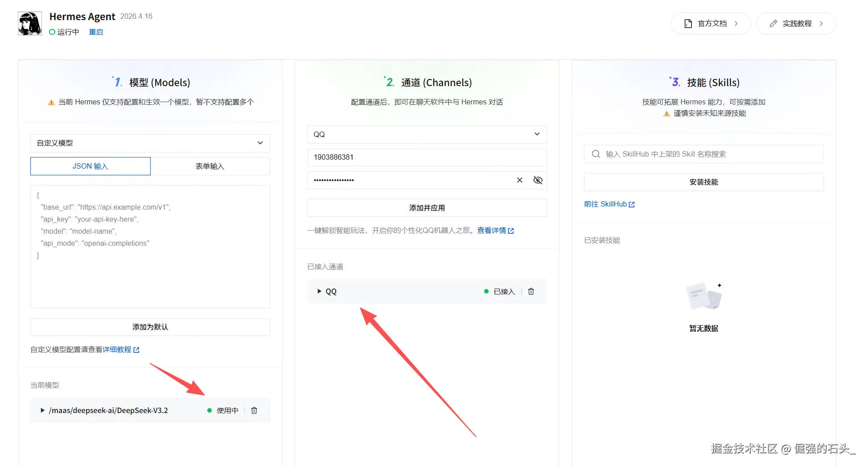Click into the JSON model config textarea

[150, 247]
